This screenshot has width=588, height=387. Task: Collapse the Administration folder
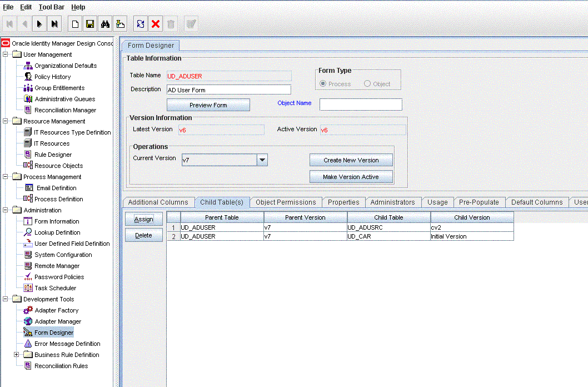pyautogui.click(x=6, y=210)
